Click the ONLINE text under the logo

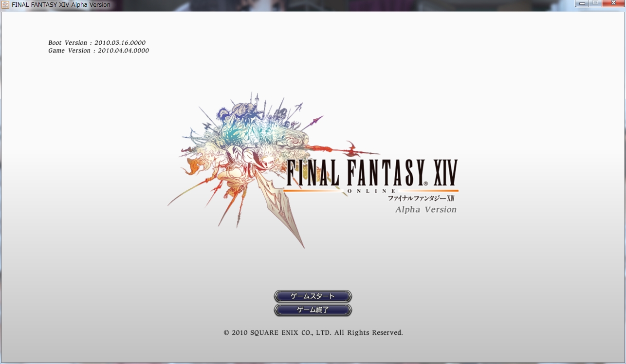tap(371, 191)
